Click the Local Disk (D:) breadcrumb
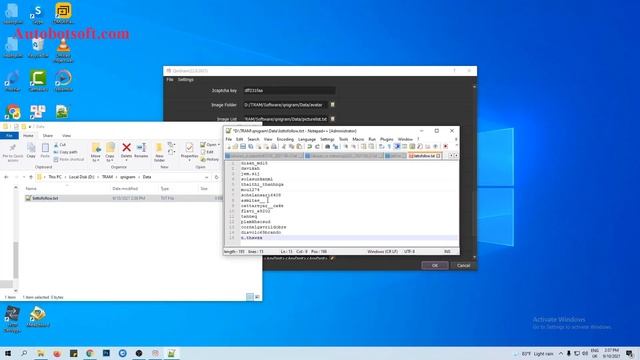This screenshot has height=360, width=640. click(x=81, y=177)
